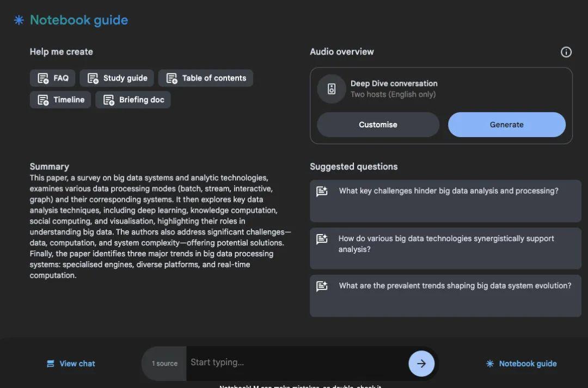588x388 pixels.
Task: Ask how technologies synergistically support analysis
Action: [x=445, y=244]
